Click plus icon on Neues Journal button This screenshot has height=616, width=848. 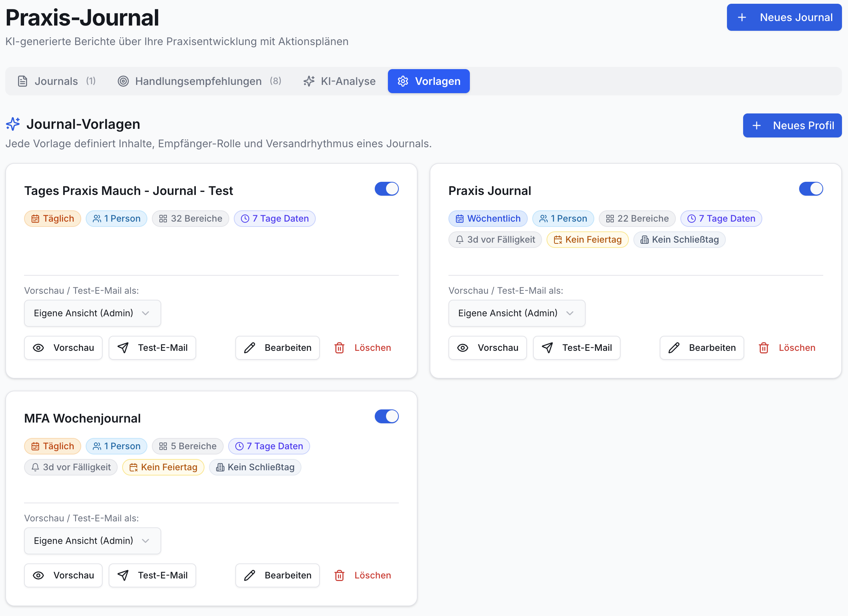pos(742,17)
